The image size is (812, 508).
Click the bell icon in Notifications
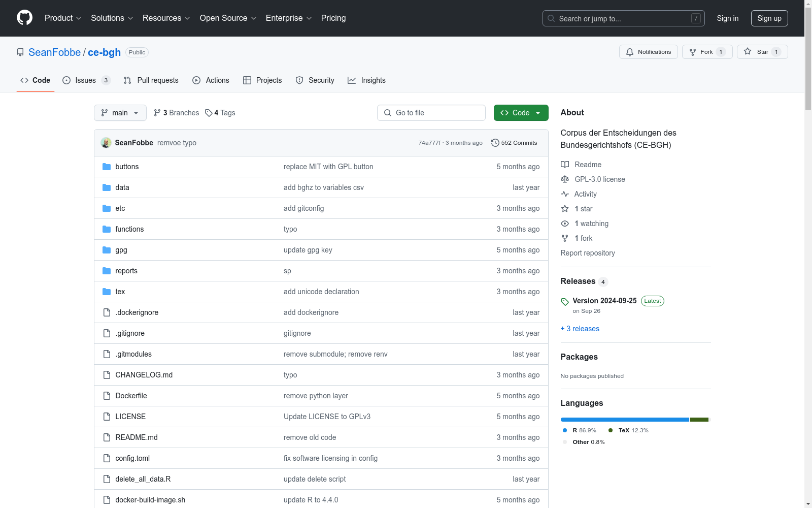click(x=630, y=52)
